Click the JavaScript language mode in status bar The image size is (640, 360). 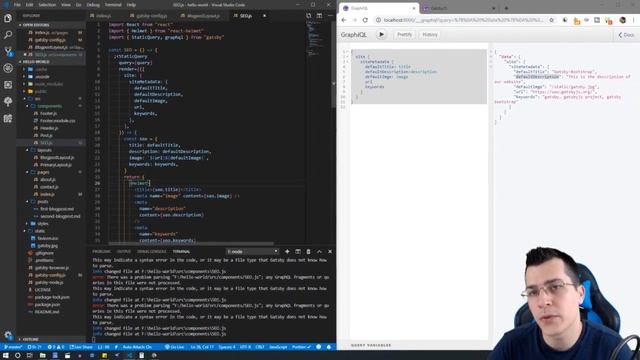point(278,347)
